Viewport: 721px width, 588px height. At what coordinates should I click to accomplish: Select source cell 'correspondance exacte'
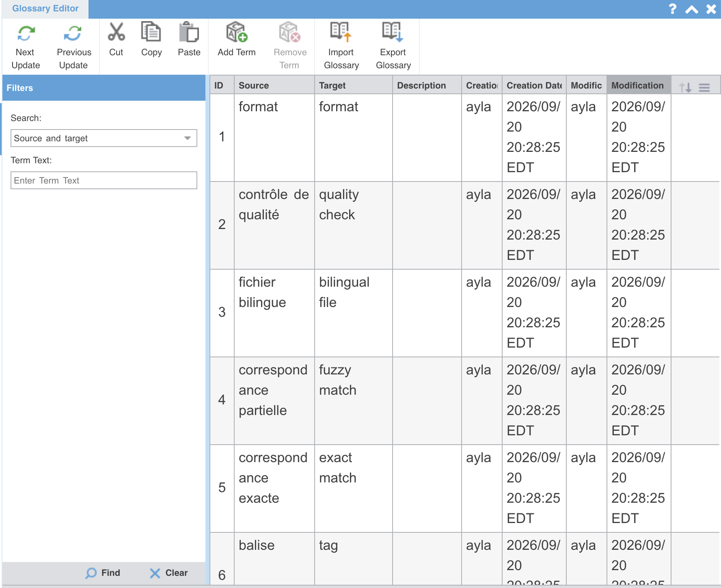point(274,489)
